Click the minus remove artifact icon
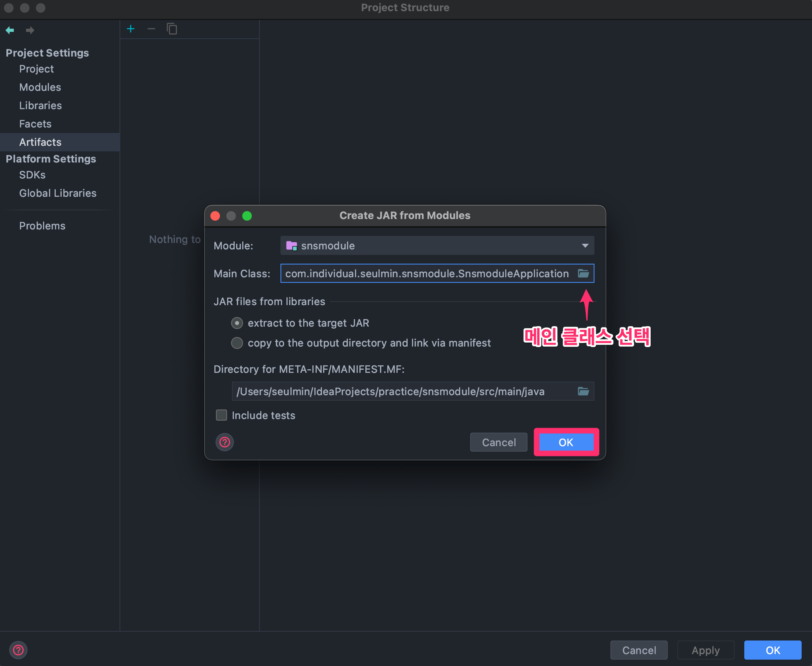The image size is (812, 666). coord(151,29)
